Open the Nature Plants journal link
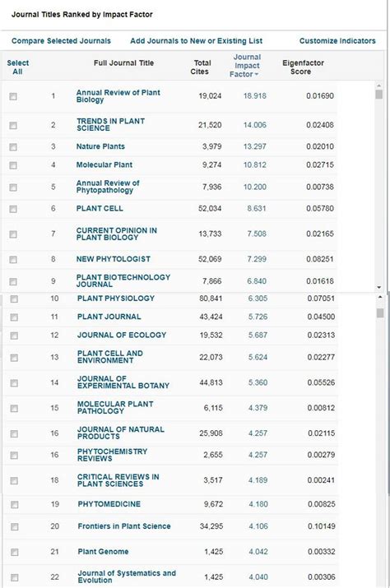 tap(100, 146)
